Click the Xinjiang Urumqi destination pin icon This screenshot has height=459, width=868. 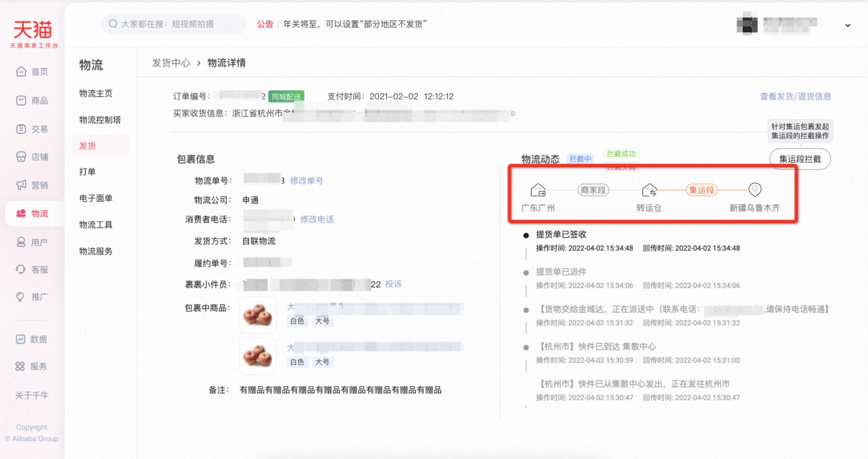pyautogui.click(x=755, y=190)
